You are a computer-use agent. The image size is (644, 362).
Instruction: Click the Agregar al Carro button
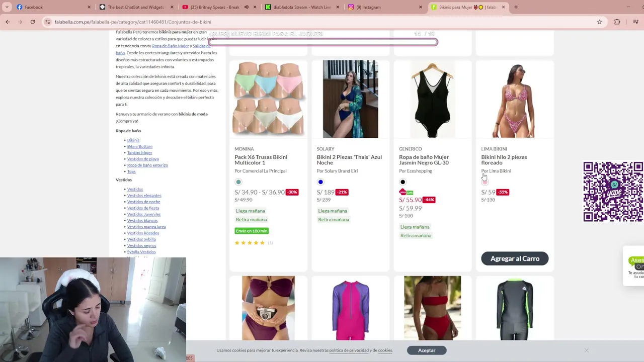point(515,258)
